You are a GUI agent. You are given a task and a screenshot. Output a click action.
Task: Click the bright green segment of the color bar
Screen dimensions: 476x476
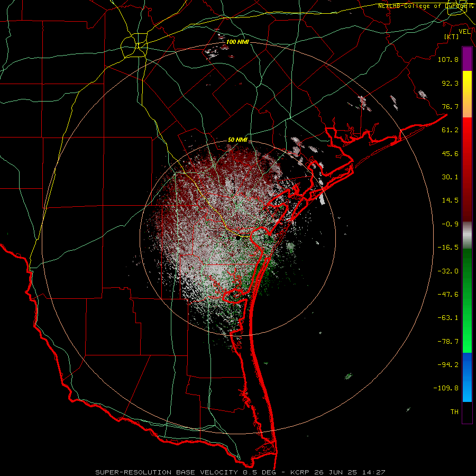click(467, 300)
